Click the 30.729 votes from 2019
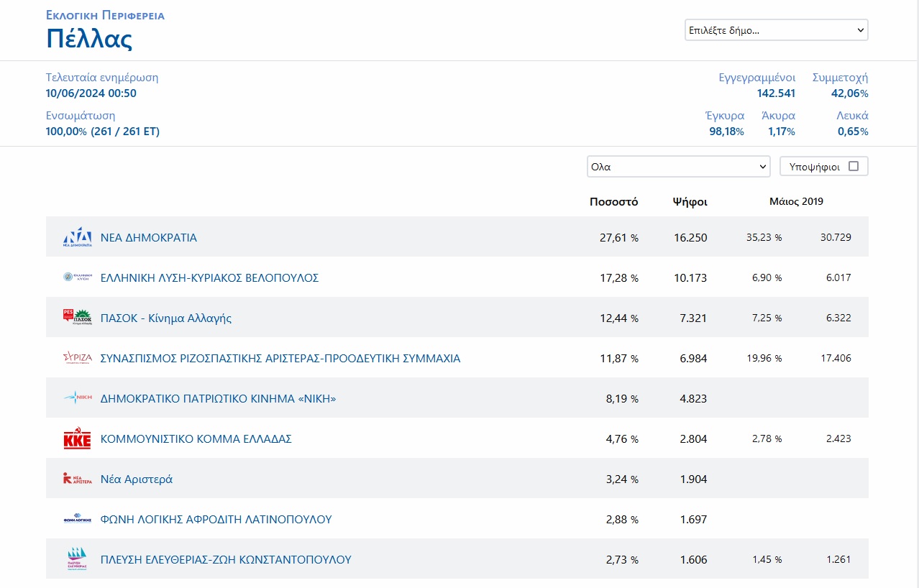This screenshot has height=588, width=919. click(x=836, y=237)
